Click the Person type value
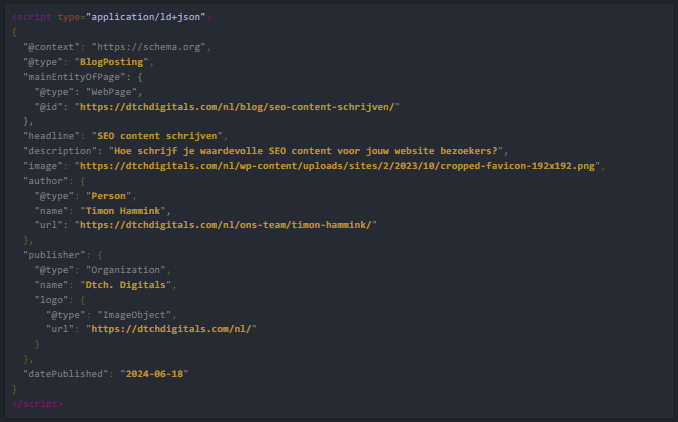The image size is (678, 422). (109, 196)
